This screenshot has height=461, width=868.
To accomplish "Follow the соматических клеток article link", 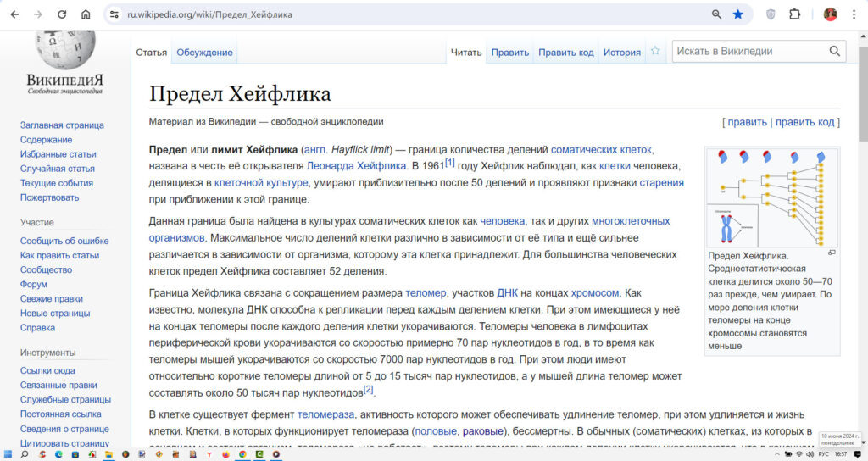I will [602, 149].
